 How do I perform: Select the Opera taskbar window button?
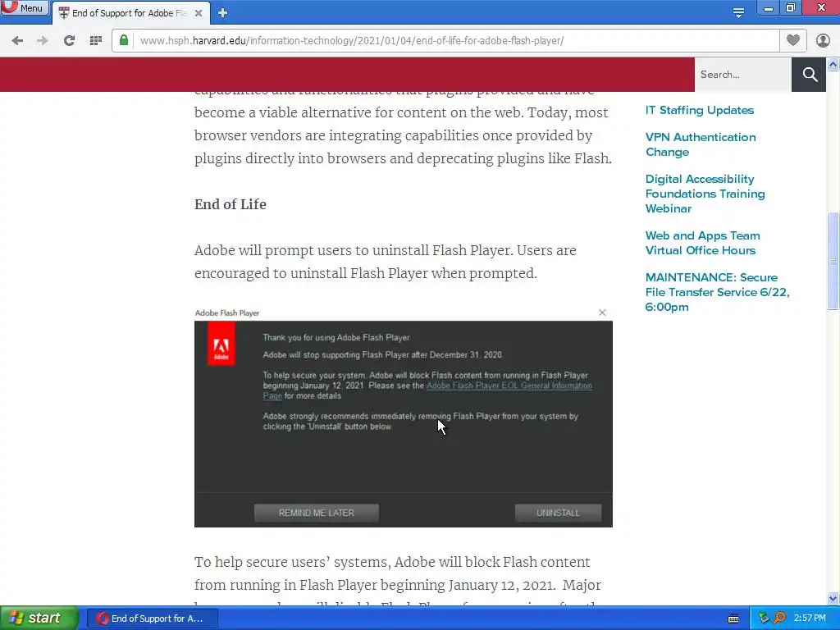pyautogui.click(x=152, y=619)
